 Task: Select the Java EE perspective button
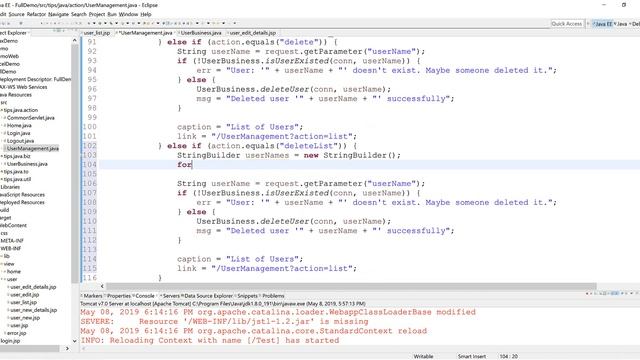point(603,24)
